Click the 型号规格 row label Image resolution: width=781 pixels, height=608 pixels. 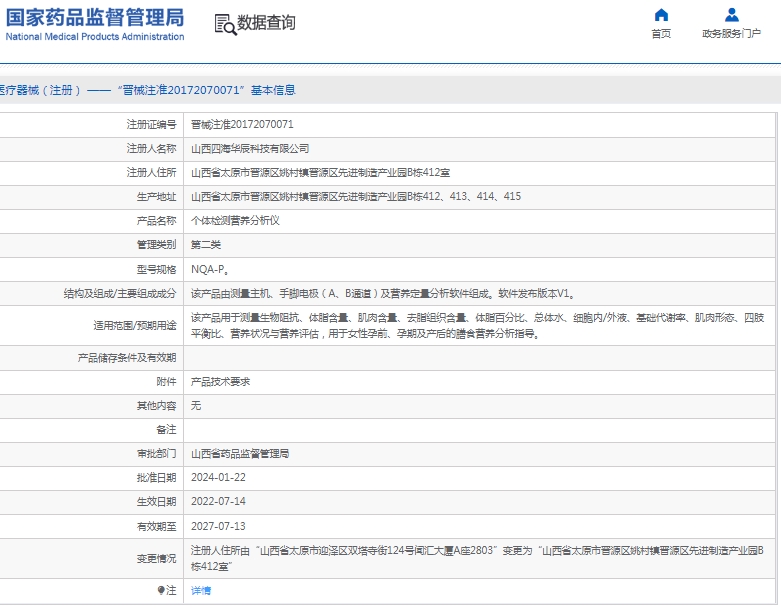point(156,269)
